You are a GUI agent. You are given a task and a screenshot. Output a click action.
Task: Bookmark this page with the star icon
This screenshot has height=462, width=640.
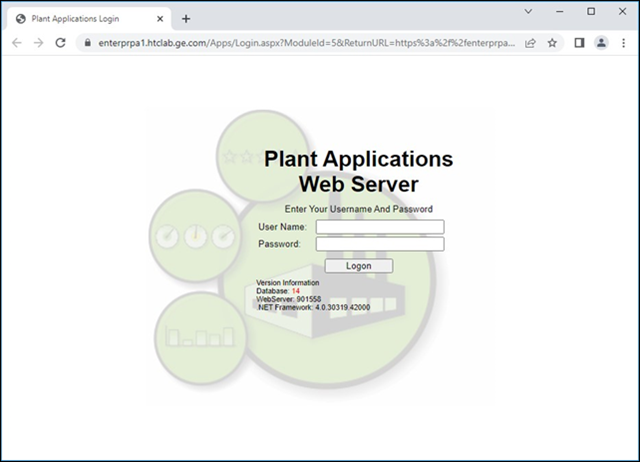[552, 43]
